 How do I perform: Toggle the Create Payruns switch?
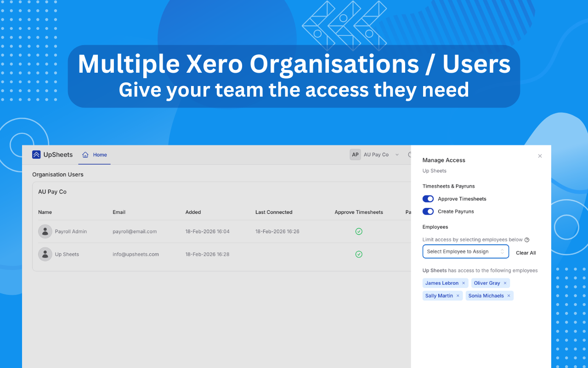coord(428,212)
